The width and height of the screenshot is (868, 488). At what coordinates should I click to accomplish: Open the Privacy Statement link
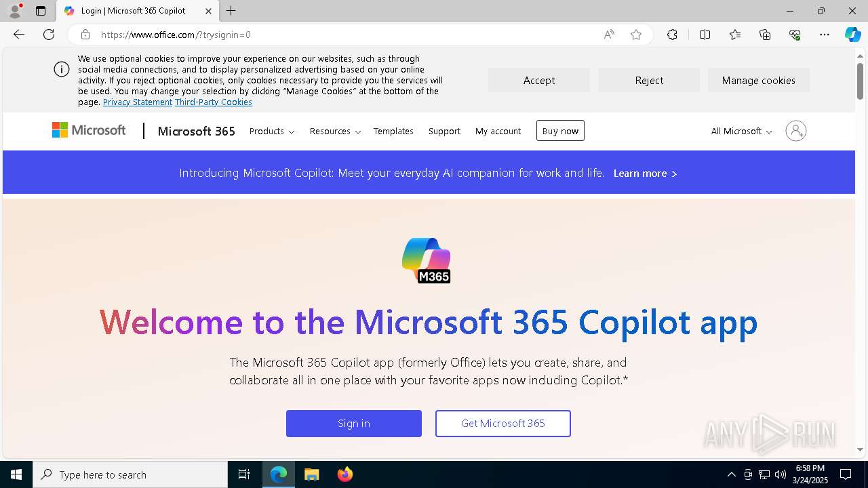click(x=138, y=102)
